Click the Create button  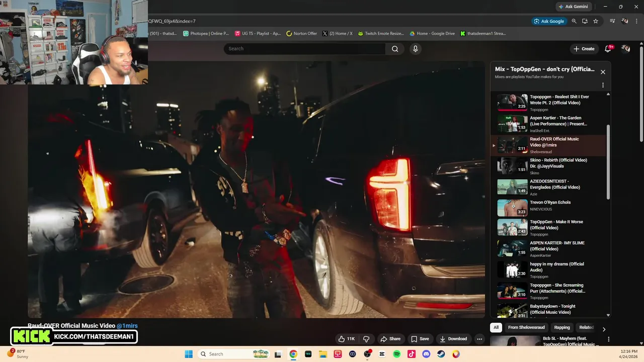tap(584, 49)
